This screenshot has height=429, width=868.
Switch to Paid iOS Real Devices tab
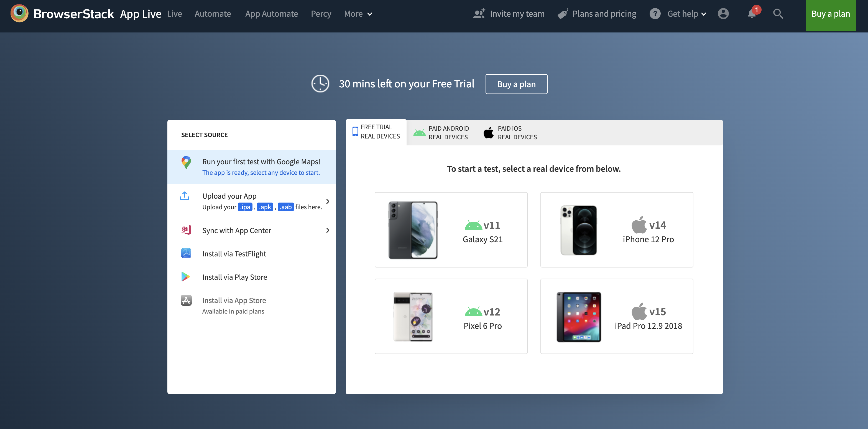point(510,133)
